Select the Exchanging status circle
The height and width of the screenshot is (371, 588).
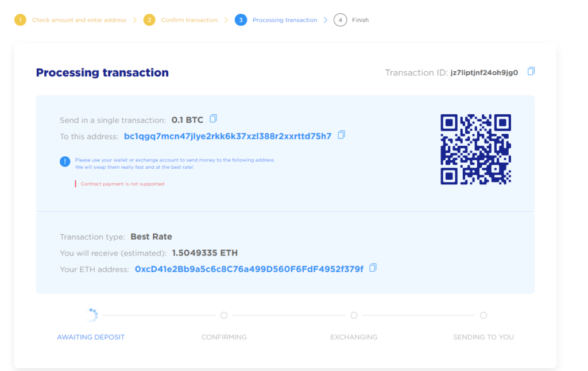pyautogui.click(x=354, y=315)
